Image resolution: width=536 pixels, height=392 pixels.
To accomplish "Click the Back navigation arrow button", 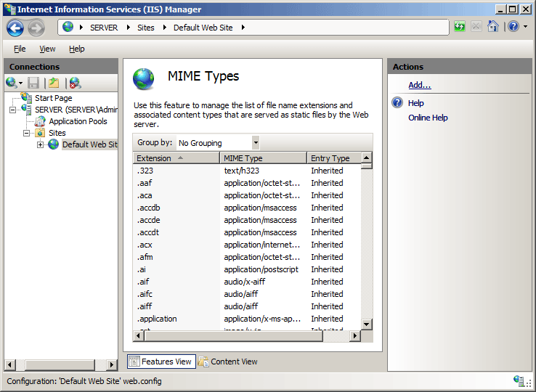I will click(x=15, y=28).
